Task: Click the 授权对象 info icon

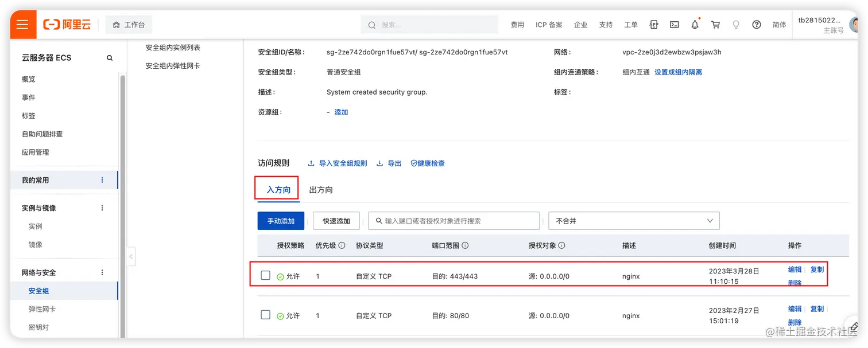Action: point(562,245)
